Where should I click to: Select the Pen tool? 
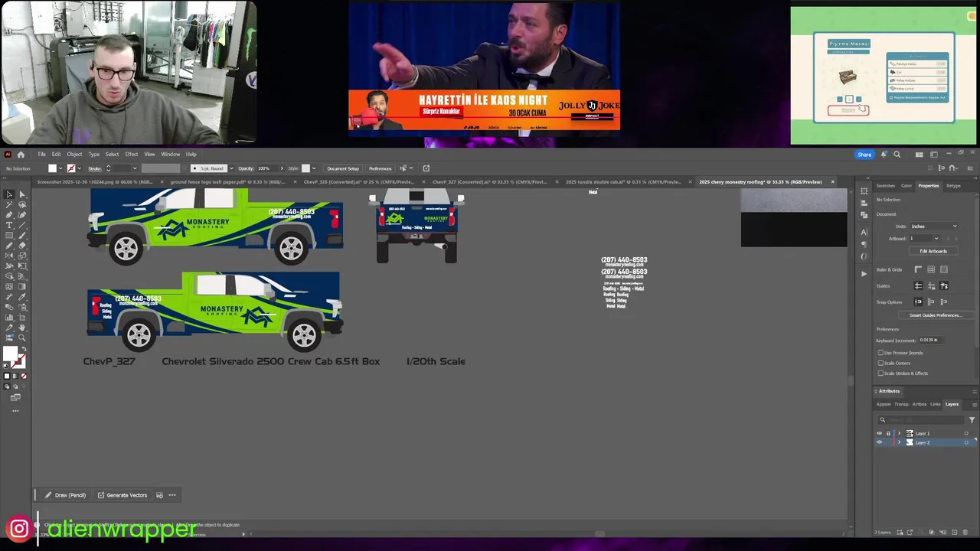click(9, 214)
